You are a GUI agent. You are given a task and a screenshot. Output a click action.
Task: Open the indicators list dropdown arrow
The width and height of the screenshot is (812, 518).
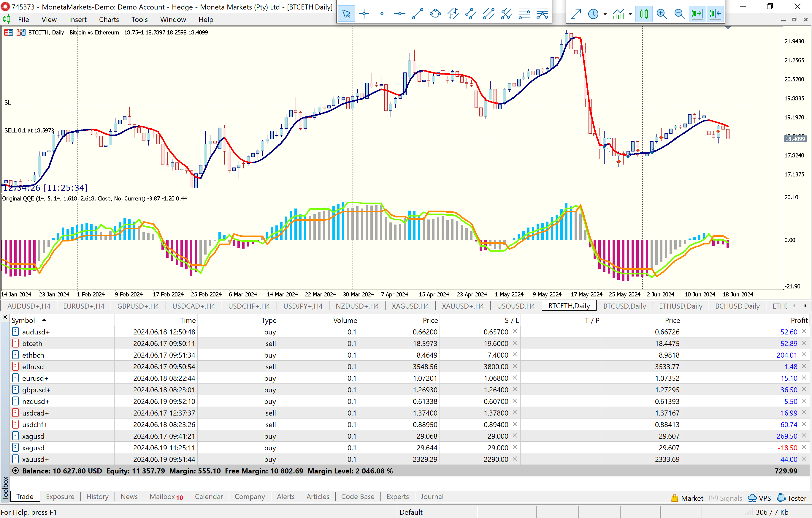pos(630,14)
